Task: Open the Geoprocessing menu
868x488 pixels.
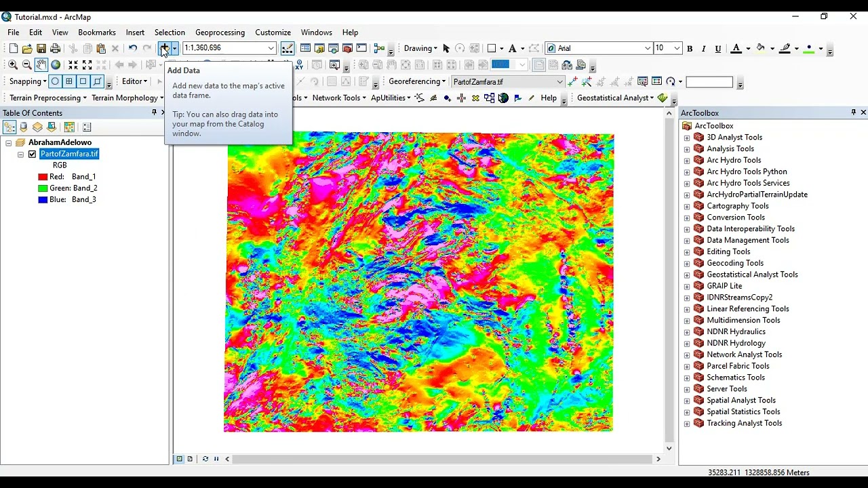Action: 220,33
